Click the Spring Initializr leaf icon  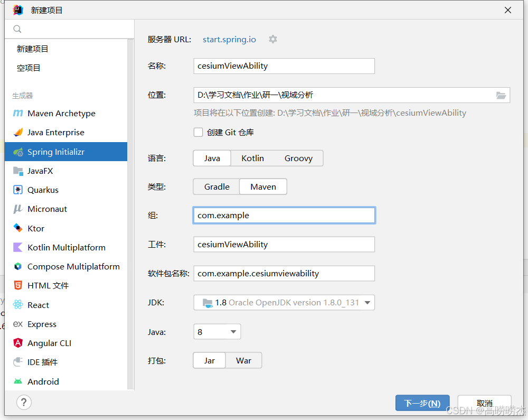coord(18,152)
